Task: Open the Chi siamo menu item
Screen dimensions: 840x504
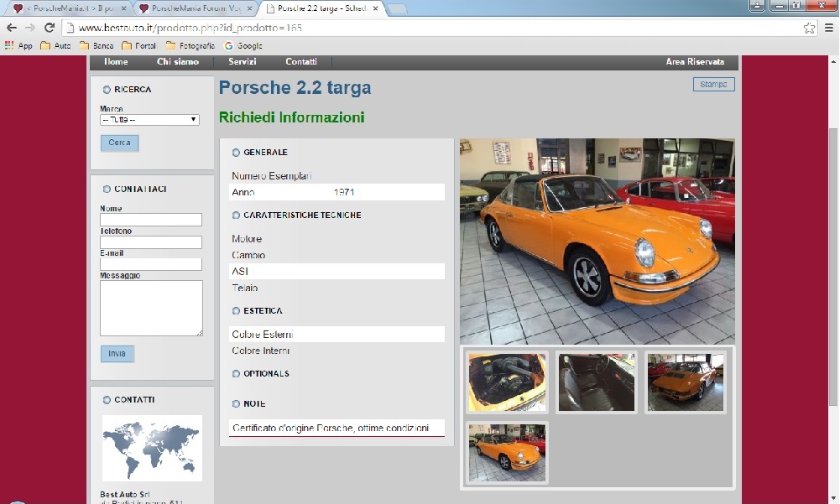Action: pos(177,61)
